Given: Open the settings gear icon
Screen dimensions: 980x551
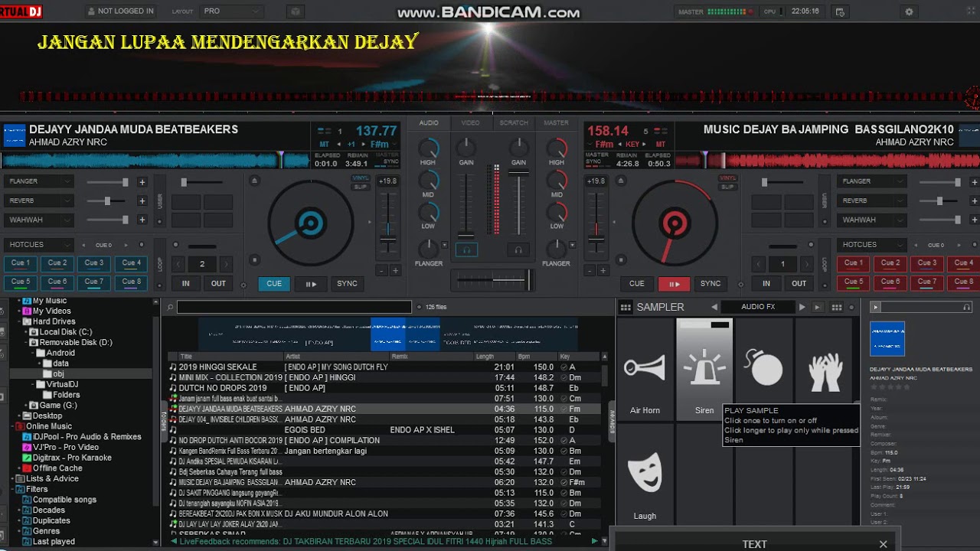Looking at the screenshot, I should pyautogui.click(x=909, y=11).
